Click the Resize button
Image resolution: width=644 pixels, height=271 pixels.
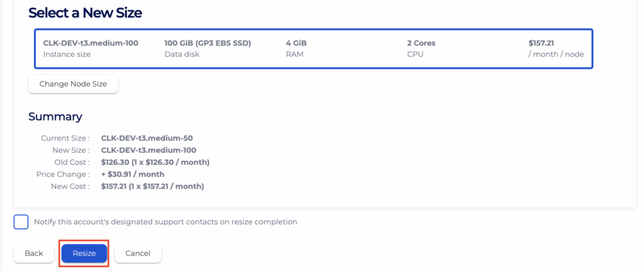tap(84, 253)
